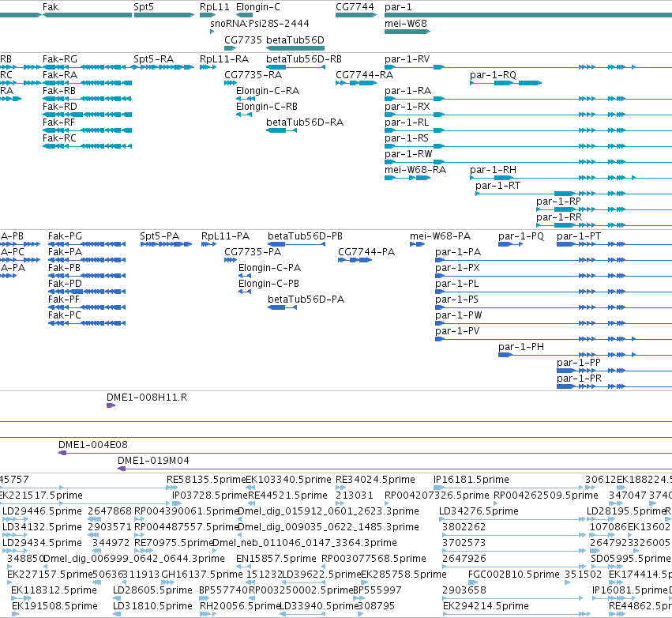Select the betaTub56D gene label
Screen dimensions: 672x618
click(x=295, y=40)
